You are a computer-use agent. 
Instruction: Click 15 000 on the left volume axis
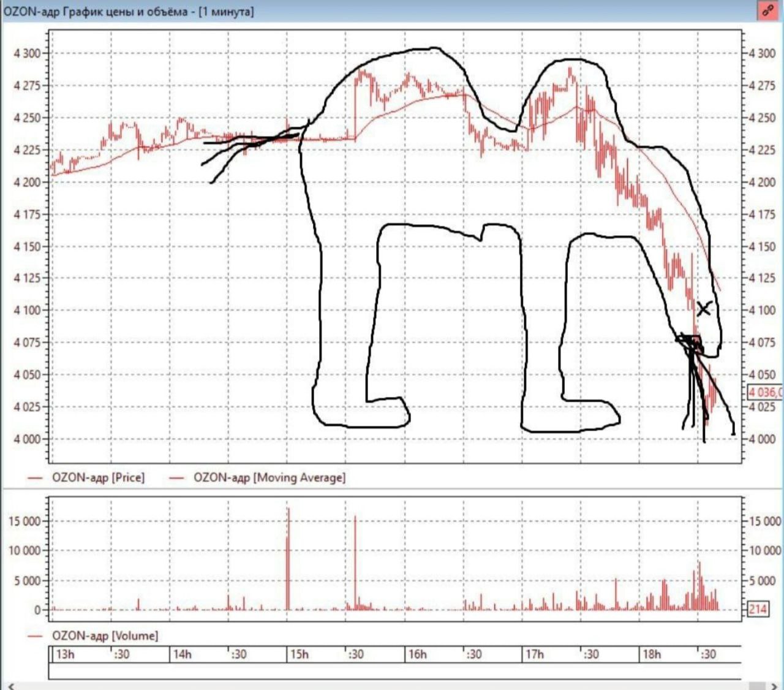click(24, 521)
